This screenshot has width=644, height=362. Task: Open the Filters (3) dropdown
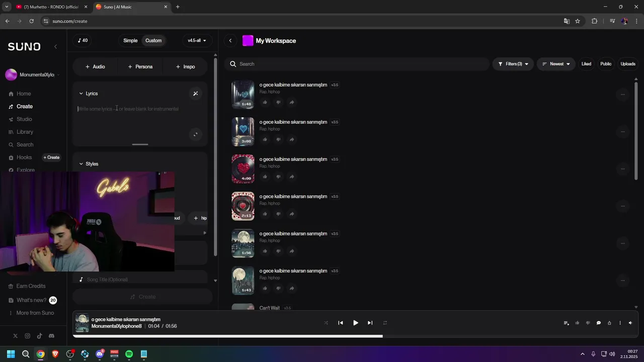coord(513,64)
